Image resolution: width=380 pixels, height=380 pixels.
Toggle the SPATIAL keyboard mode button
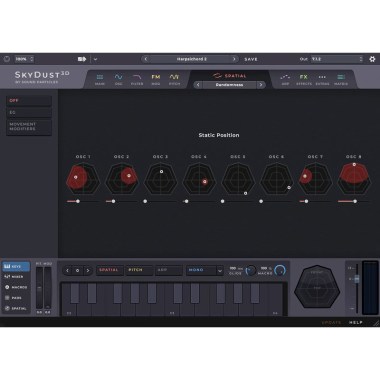[109, 270]
